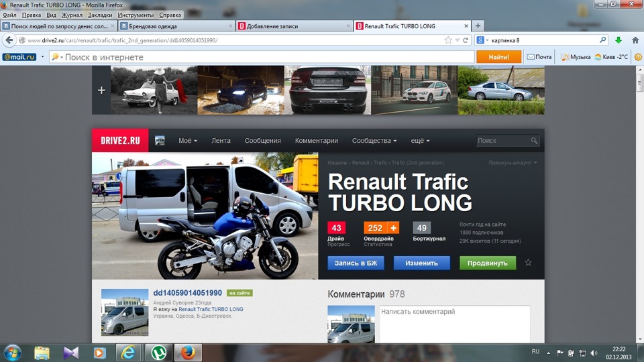Open a new tab with the plus button
The height and width of the screenshot is (362, 644).
[478, 26]
